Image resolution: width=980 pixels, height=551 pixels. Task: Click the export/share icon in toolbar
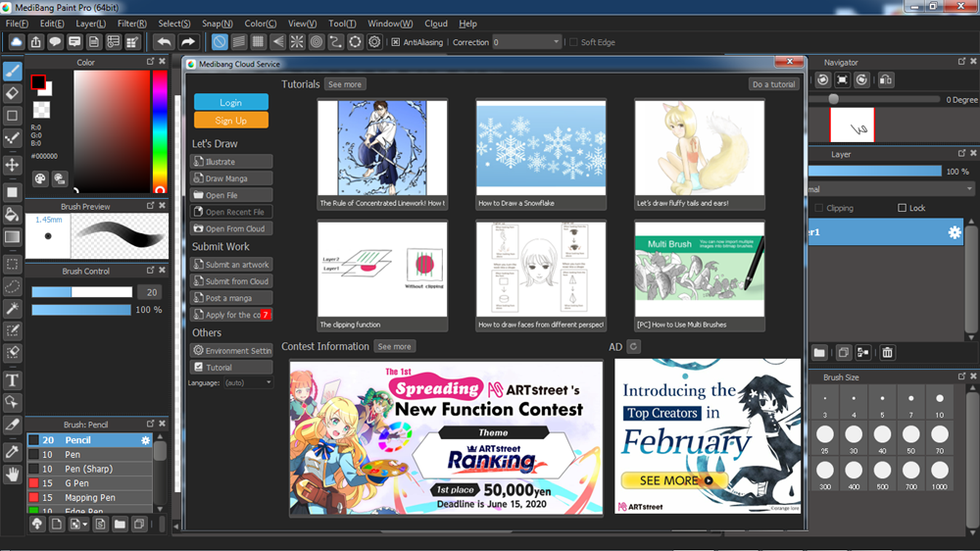35,42
